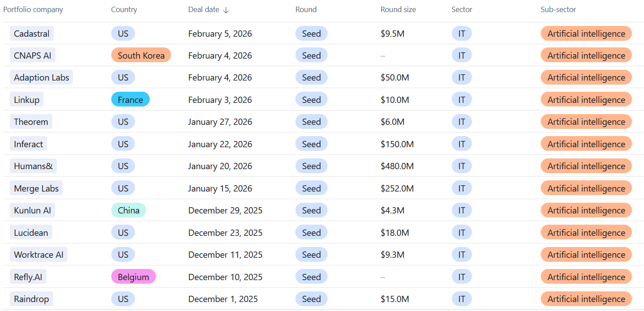The height and width of the screenshot is (311, 644).
Task: Open Merge Labs company page
Action: coord(36,188)
